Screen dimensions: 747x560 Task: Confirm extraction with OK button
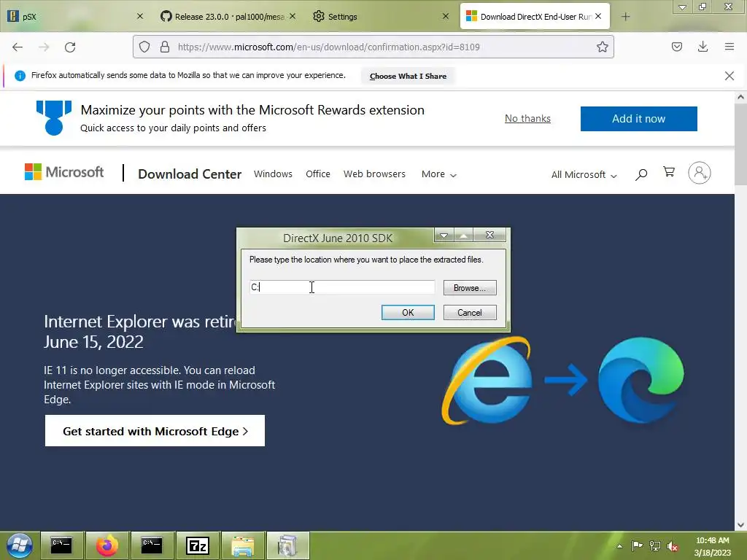coord(408,312)
